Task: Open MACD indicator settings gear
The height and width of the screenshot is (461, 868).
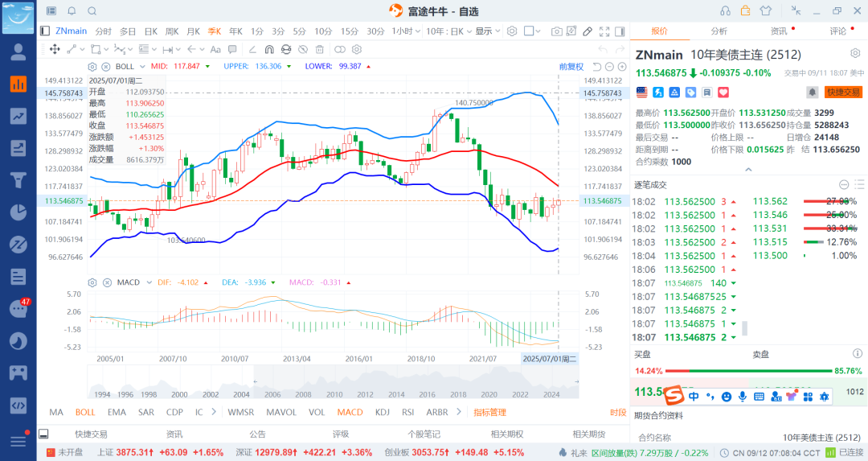Action: (x=92, y=282)
